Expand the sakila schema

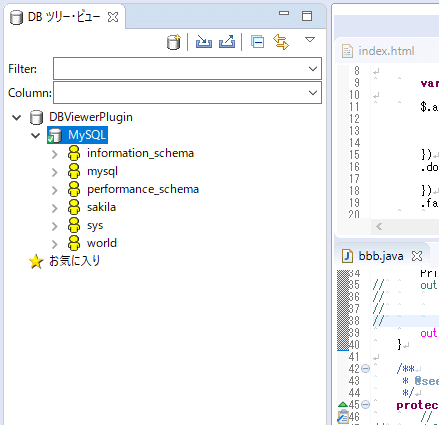(x=55, y=208)
